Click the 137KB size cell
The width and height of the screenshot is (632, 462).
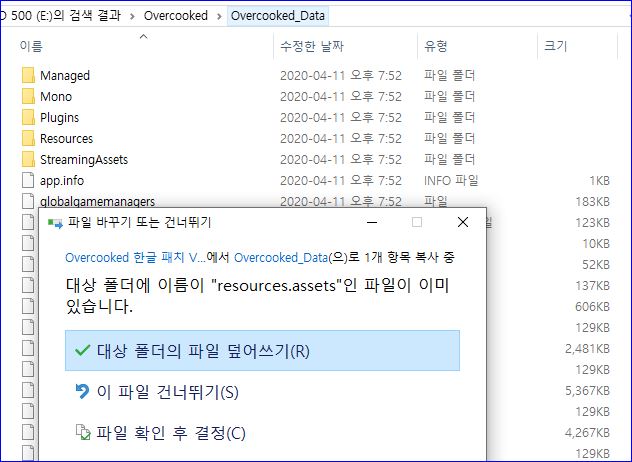pyautogui.click(x=592, y=285)
